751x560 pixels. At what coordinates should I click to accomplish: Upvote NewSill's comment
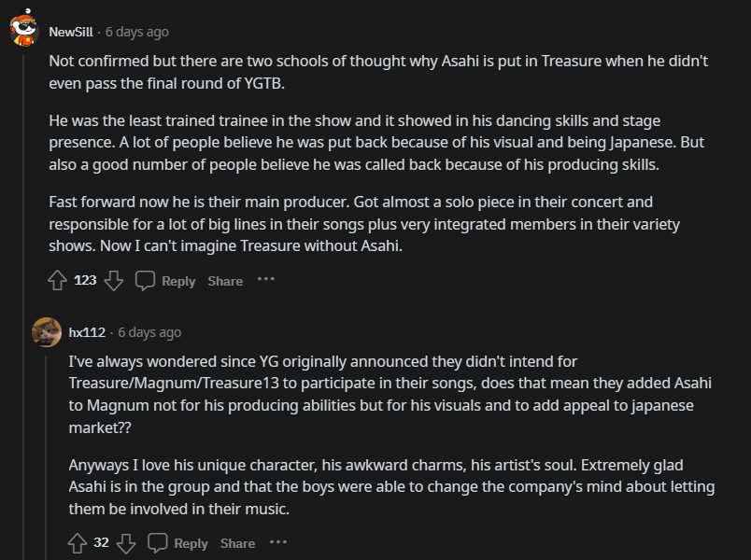click(57, 280)
